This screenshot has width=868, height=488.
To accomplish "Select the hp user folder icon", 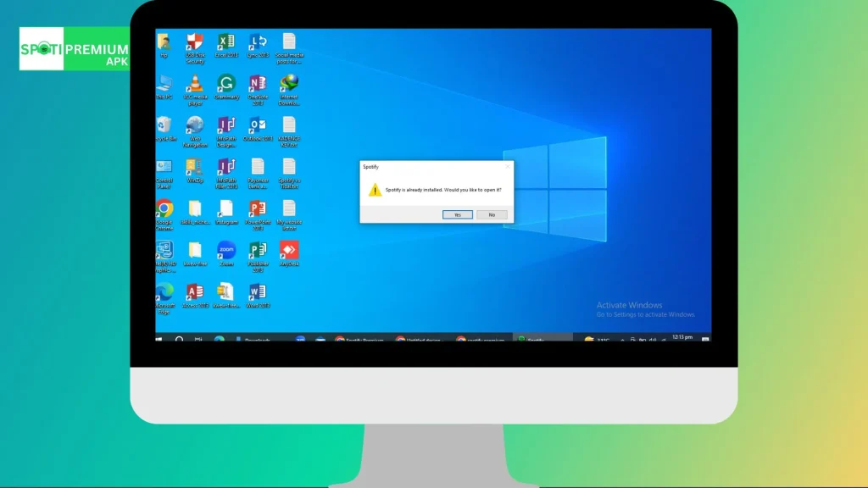I will pos(164,46).
